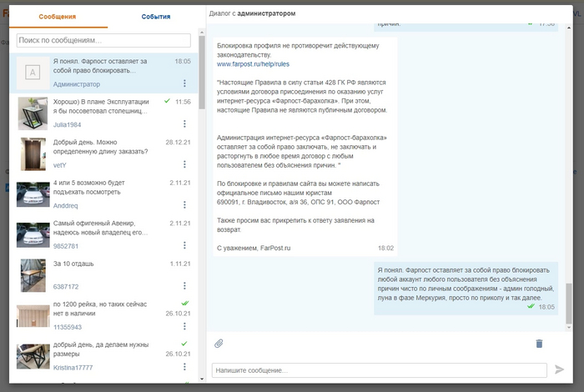
Task: Click the message search input field
Action: tap(103, 40)
